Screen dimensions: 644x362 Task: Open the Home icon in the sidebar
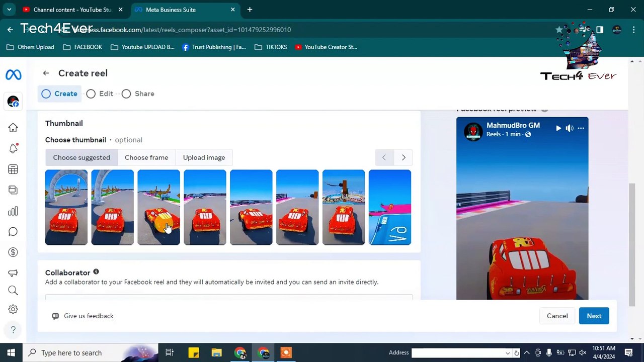click(13, 128)
